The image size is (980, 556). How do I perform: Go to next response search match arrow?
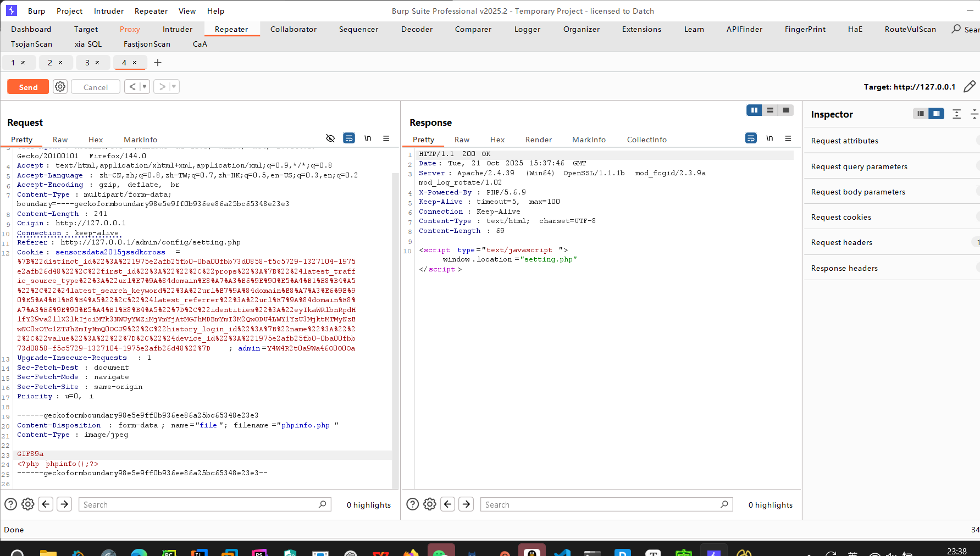click(x=466, y=504)
